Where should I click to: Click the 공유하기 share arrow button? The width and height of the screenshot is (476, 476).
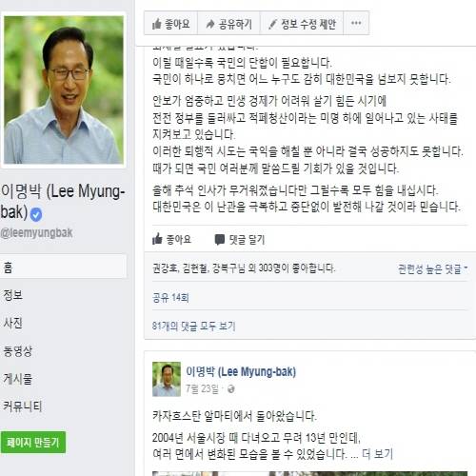[228, 23]
